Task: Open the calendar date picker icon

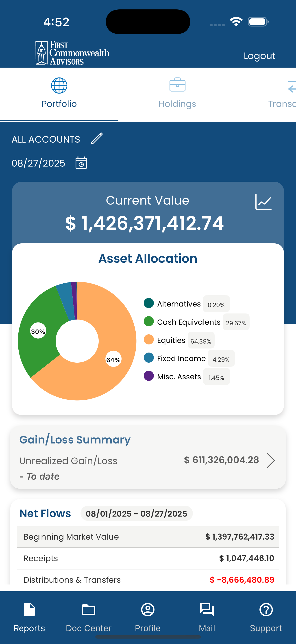Action: (x=81, y=163)
